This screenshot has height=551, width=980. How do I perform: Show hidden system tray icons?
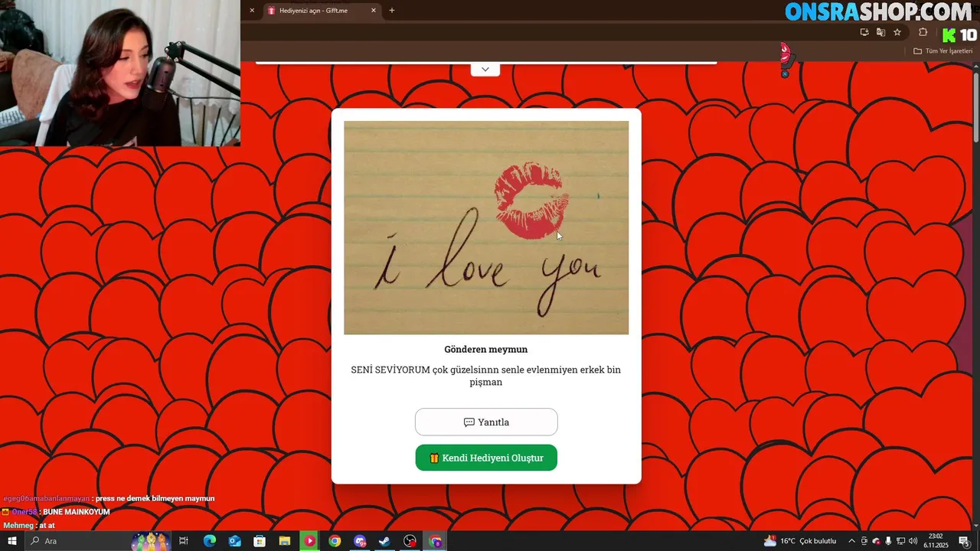(851, 541)
